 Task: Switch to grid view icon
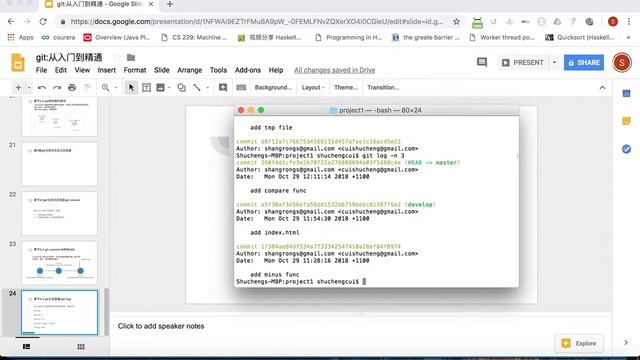click(81, 347)
